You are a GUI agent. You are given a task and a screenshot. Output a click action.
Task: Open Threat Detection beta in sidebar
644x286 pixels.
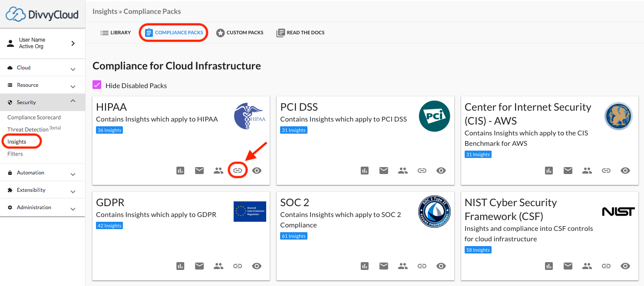[34, 129]
